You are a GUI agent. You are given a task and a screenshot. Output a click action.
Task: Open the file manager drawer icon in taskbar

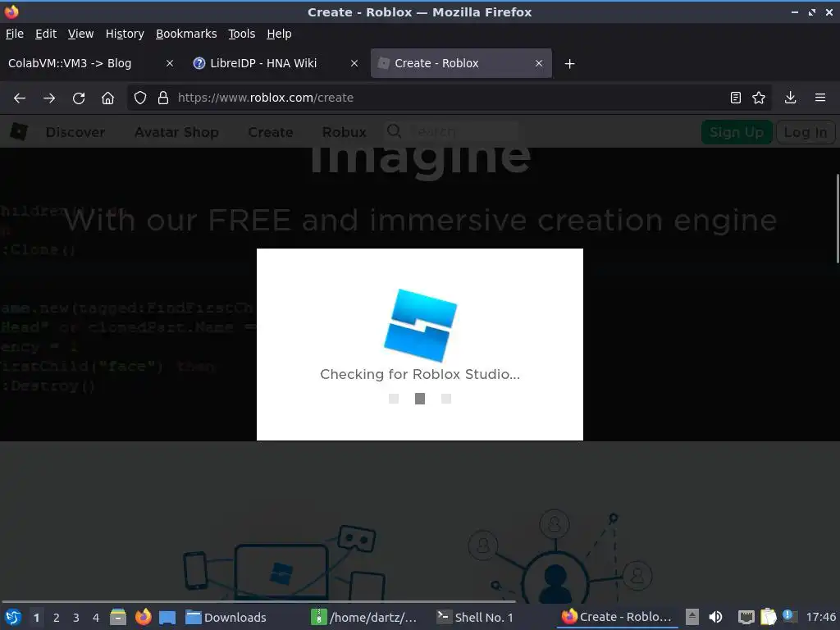click(x=118, y=617)
